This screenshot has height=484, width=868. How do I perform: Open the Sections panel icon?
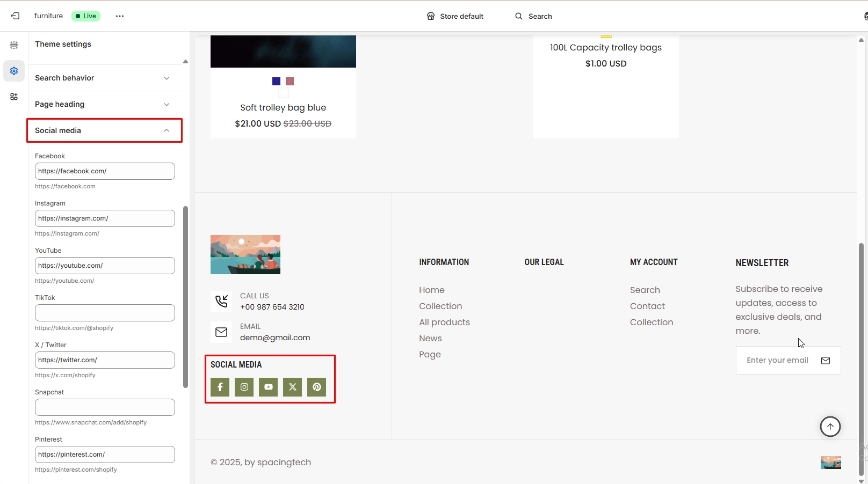14,45
